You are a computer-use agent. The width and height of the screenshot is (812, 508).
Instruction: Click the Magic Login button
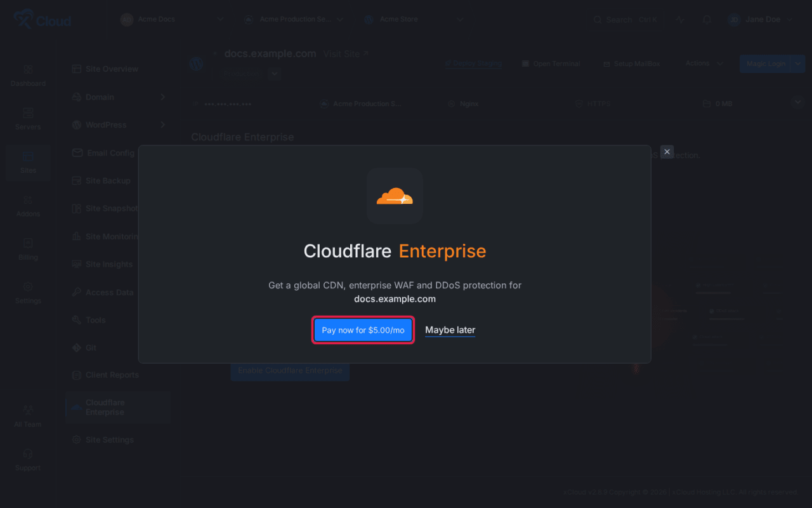[x=765, y=63]
